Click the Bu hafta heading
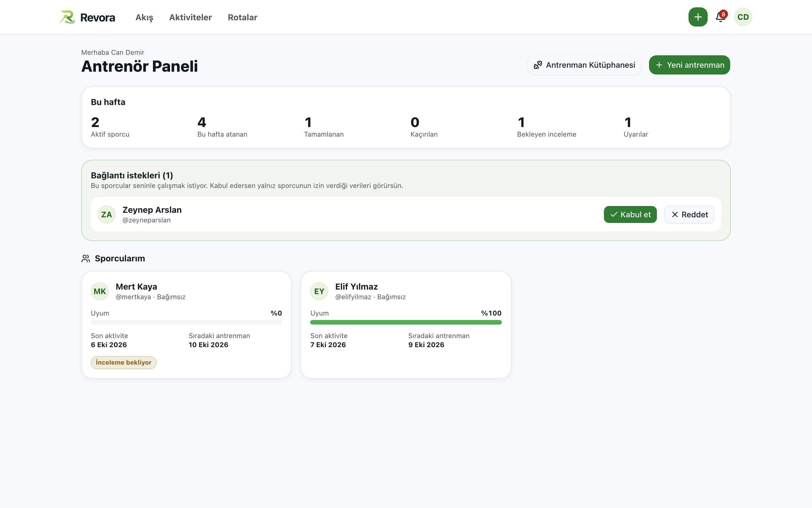812x508 pixels. click(108, 102)
